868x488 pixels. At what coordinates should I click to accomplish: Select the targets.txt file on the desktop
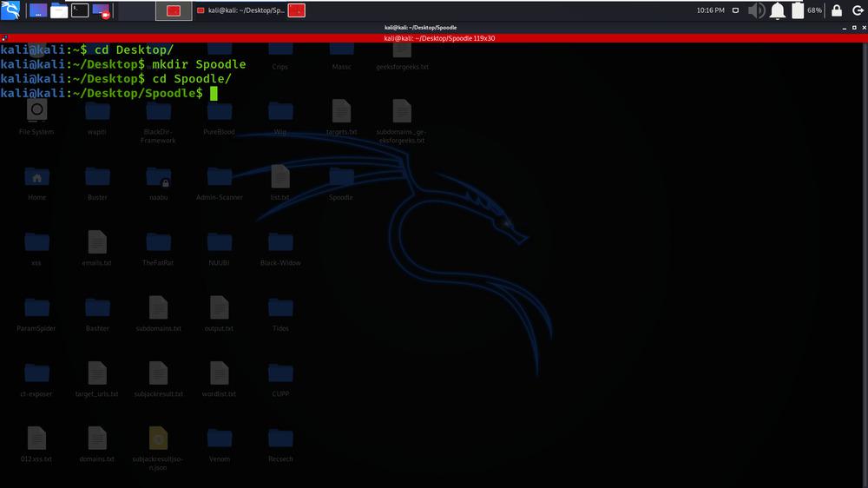(x=341, y=117)
